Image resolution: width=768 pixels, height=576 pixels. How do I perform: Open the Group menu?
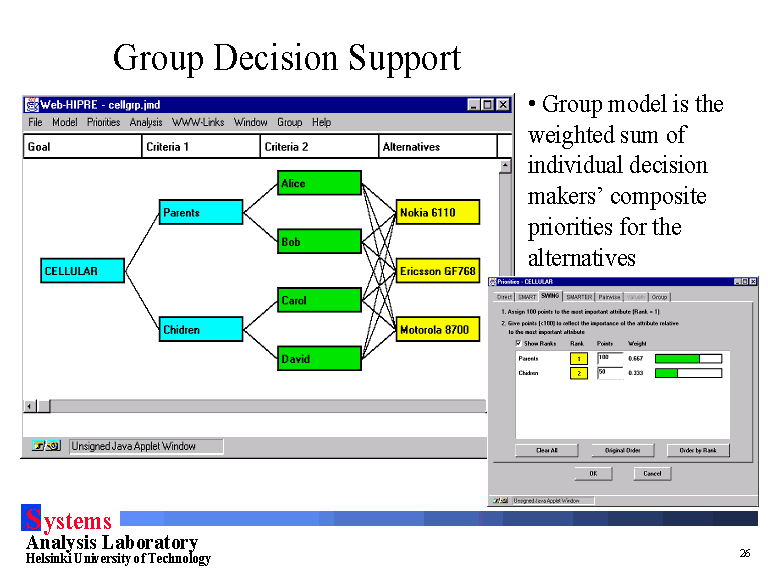tap(289, 122)
